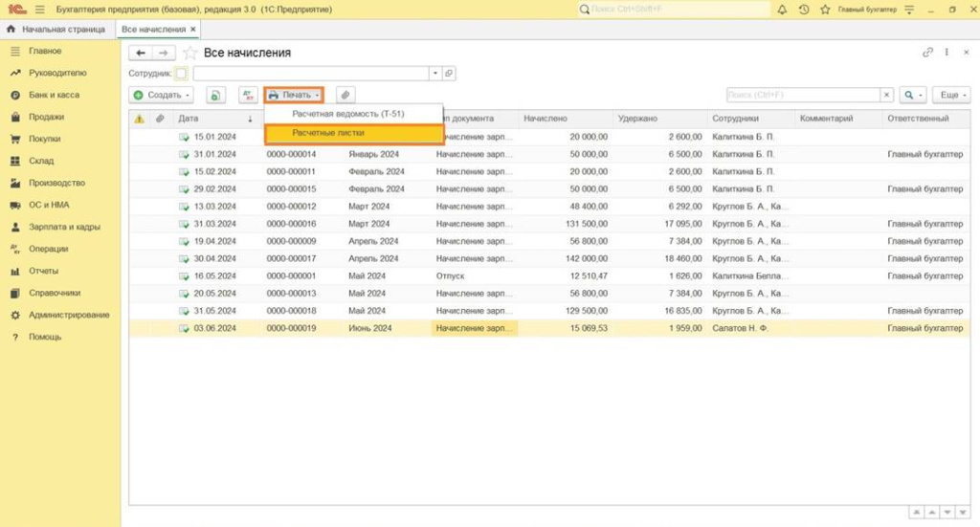Click the Дт/Кт postings icon button

248,95
